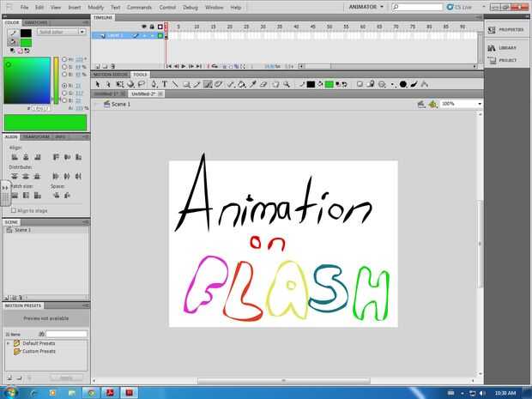Open the Modify menu

click(95, 7)
